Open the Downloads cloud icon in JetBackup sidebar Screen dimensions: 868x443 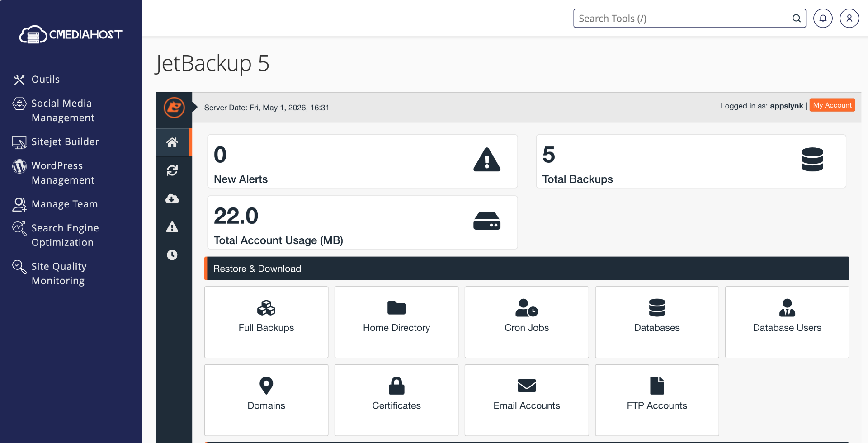[x=172, y=198]
